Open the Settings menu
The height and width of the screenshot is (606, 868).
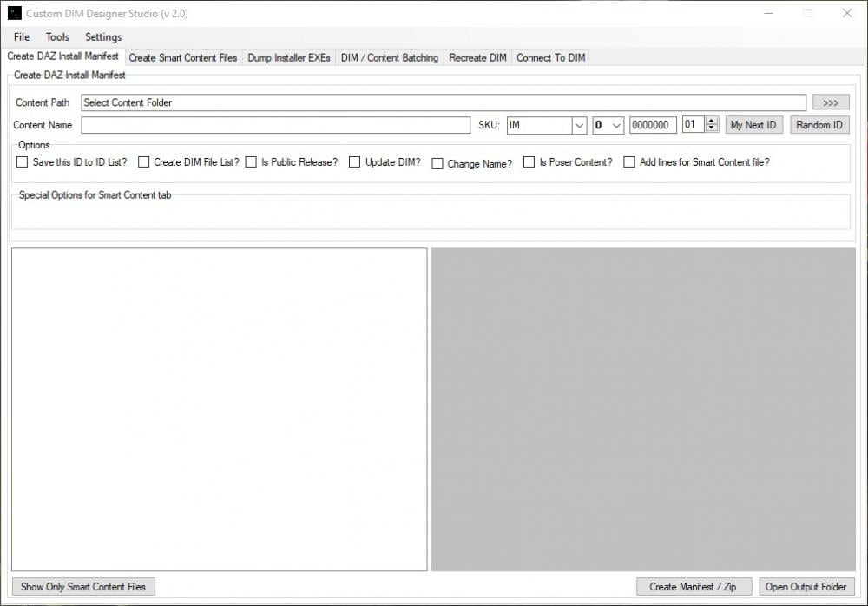(103, 36)
